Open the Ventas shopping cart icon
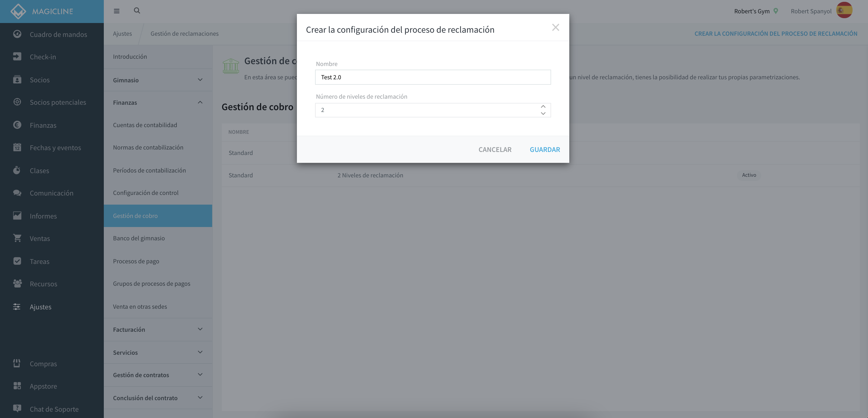 coord(17,238)
